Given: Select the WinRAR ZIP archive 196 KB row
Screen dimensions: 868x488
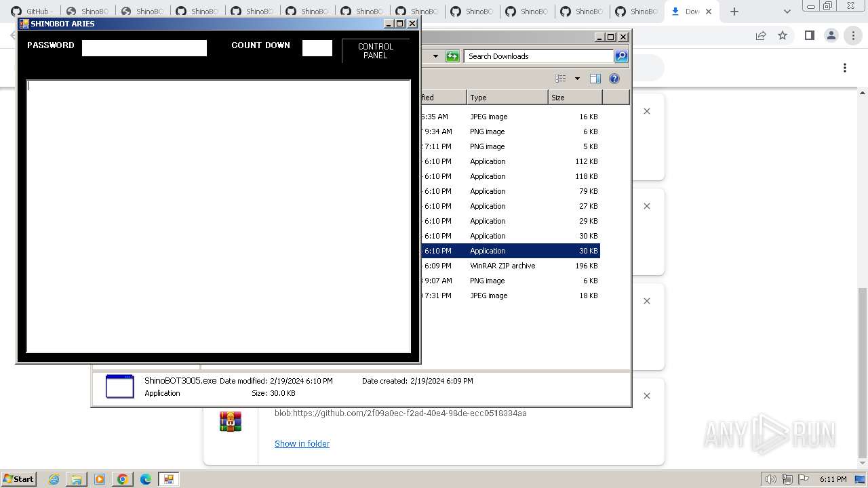Looking at the screenshot, I should point(510,266).
